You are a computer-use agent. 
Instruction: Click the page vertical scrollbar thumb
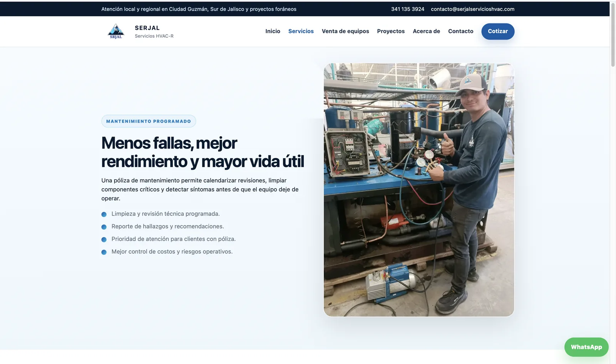613,35
